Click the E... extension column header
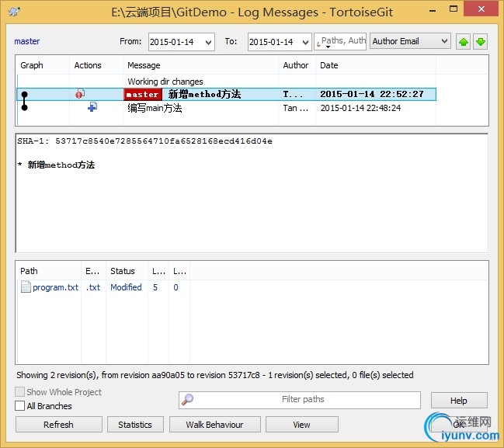Screen dimensions: 504x448 pos(93,271)
